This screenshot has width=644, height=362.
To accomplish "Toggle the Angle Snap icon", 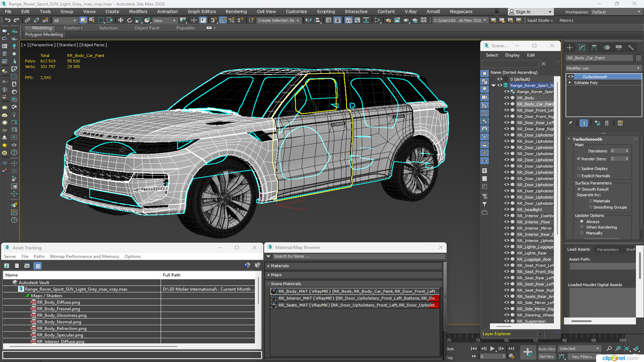I will pos(223,20).
